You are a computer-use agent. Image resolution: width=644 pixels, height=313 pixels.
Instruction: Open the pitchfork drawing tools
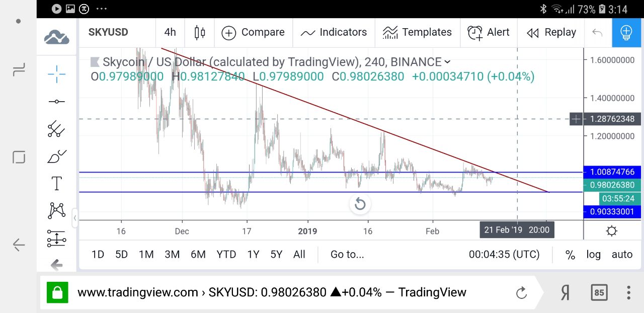(56, 129)
